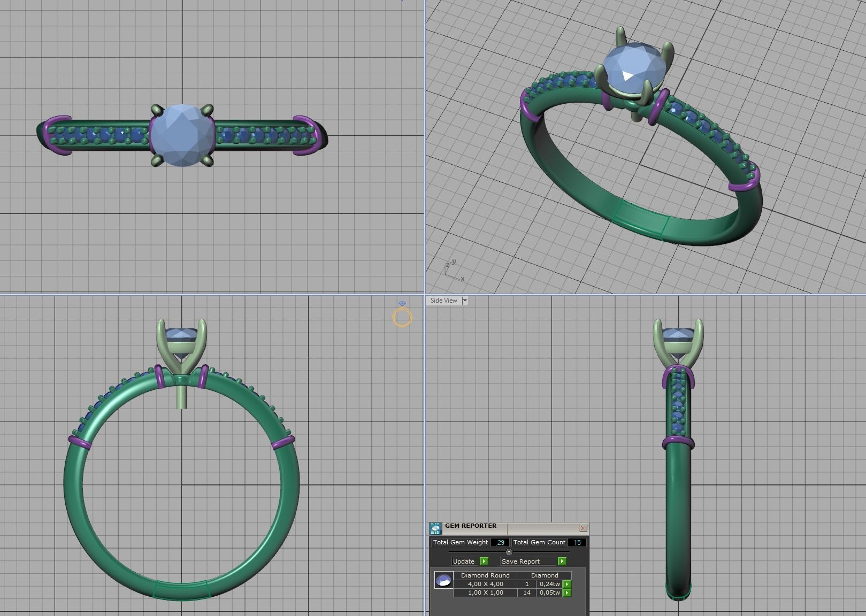
Task: Click the green arrow on the 0,24tw row
Action: coord(567,584)
